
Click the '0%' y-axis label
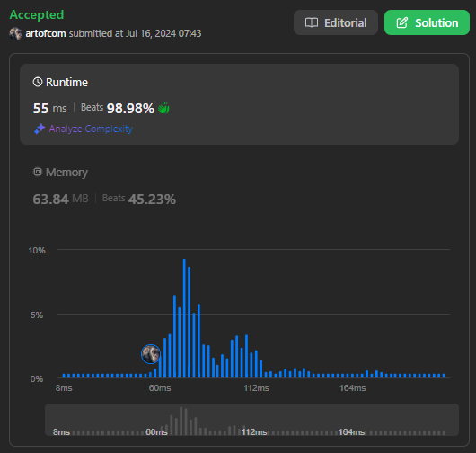tap(37, 379)
